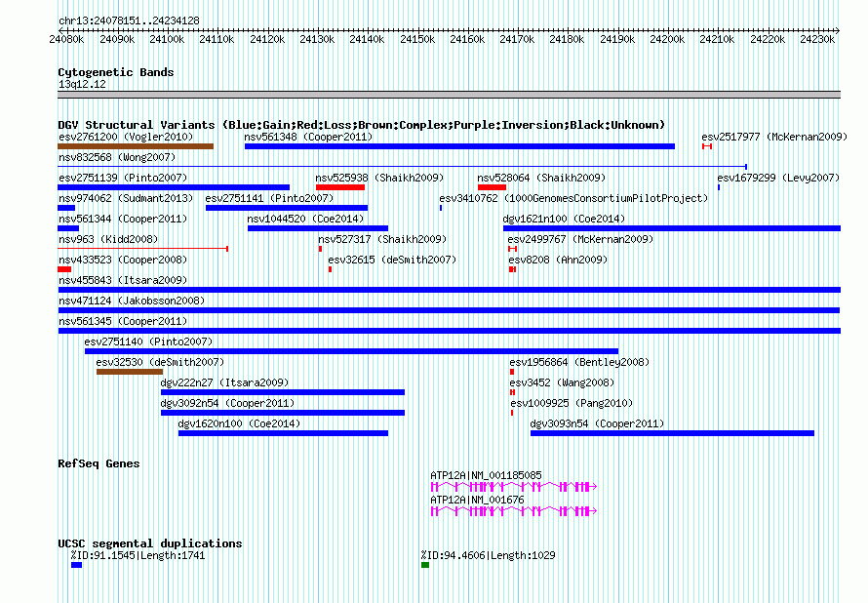This screenshot has height=603, width=868.
Task: Click the red esv8208 loss marker
Action: tap(513, 269)
